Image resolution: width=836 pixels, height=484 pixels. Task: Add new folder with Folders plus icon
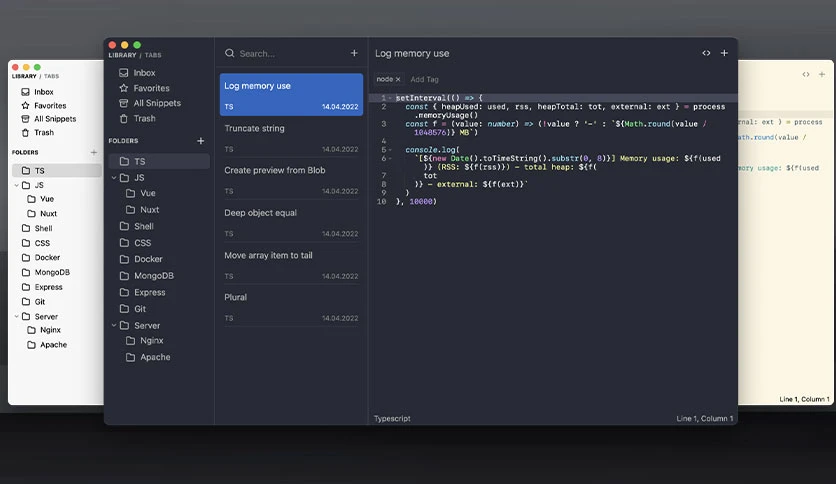pos(200,141)
